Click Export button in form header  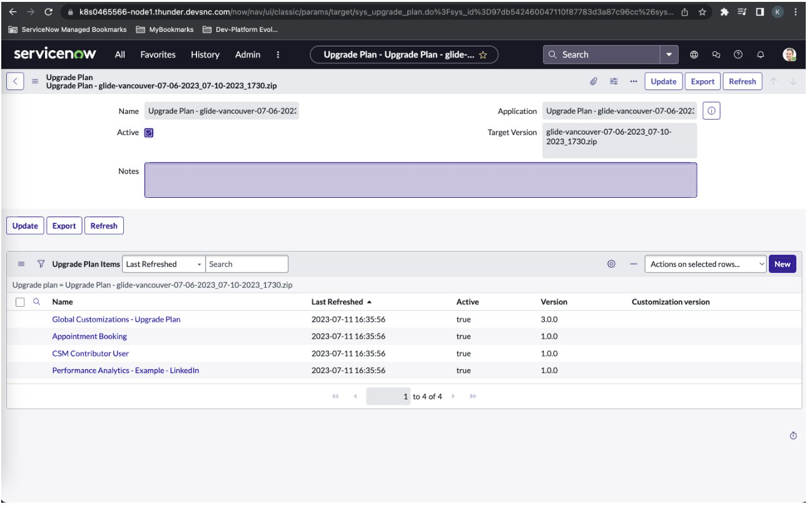703,81
